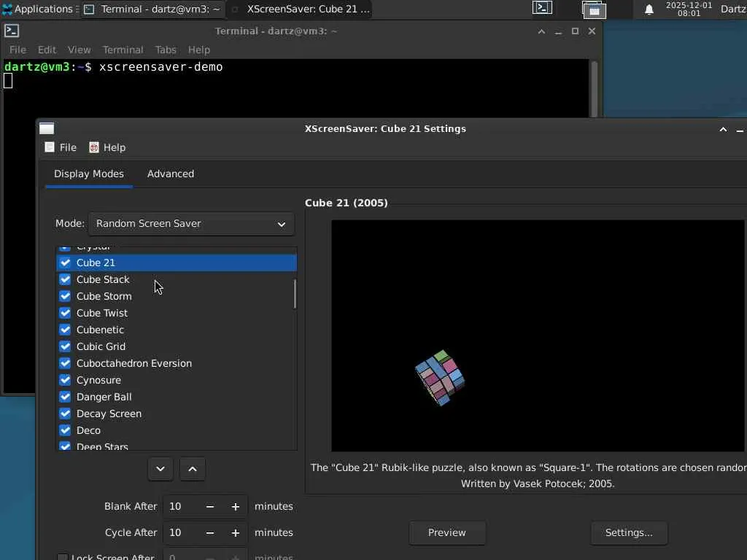Uncheck the Cynosure checkbox
Image resolution: width=747 pixels, height=560 pixels.
pyautogui.click(x=65, y=380)
